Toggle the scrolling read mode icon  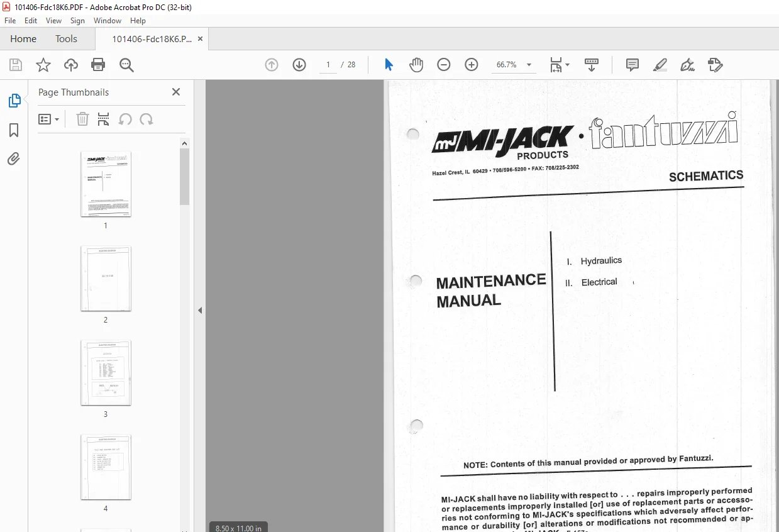click(592, 65)
